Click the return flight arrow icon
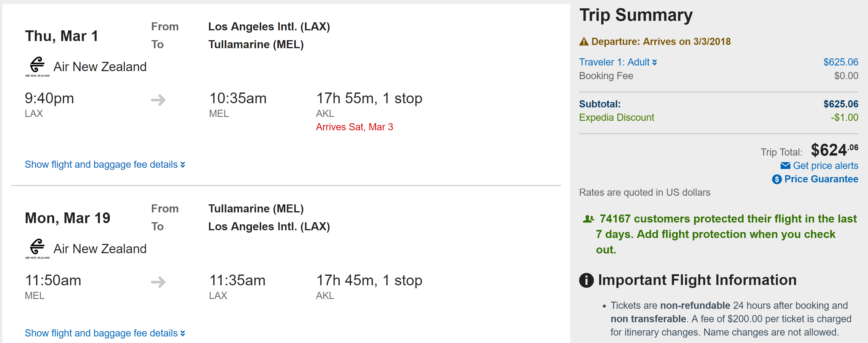This screenshot has width=868, height=343. (x=158, y=282)
